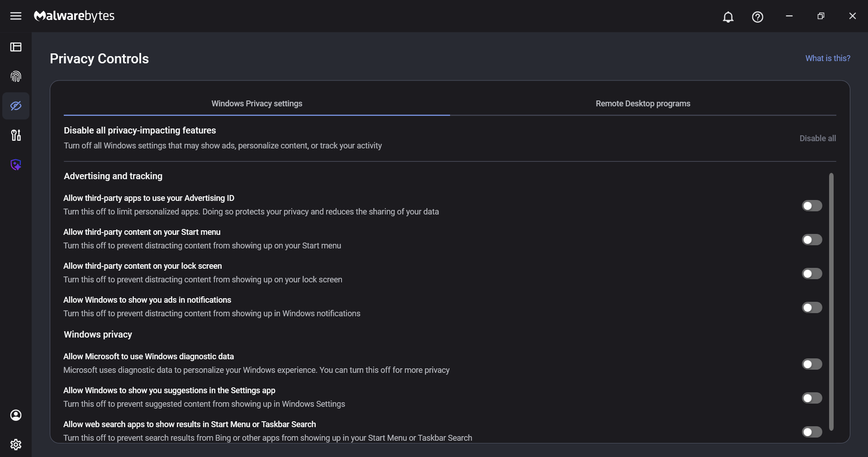Click 'Allow third-party apps to use your Advertising ID'
This screenshot has height=457, width=868.
click(149, 198)
